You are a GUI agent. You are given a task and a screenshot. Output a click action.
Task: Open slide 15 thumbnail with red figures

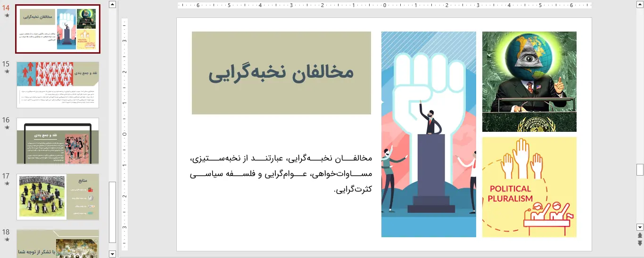58,85
